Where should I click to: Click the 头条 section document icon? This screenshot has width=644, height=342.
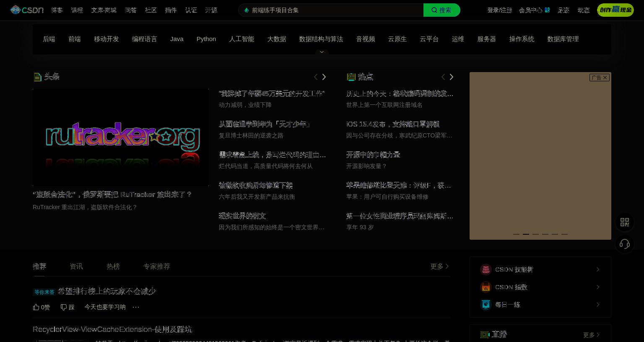coord(37,77)
